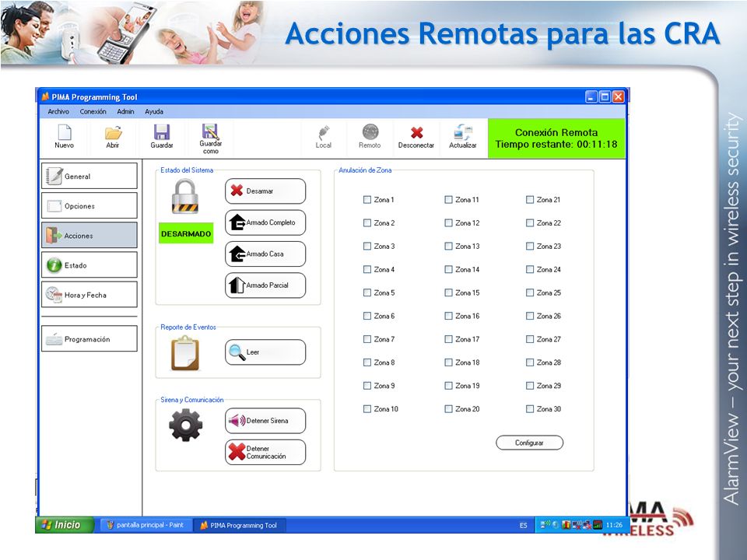This screenshot has height=560, width=747.
Task: Click the gear icon in Sirena y Comunicación
Action: click(185, 425)
